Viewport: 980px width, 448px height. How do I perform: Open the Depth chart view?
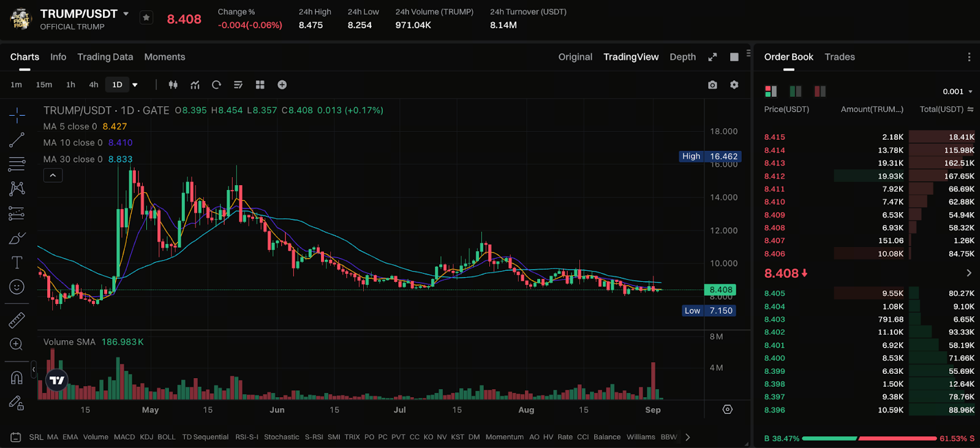tap(683, 57)
